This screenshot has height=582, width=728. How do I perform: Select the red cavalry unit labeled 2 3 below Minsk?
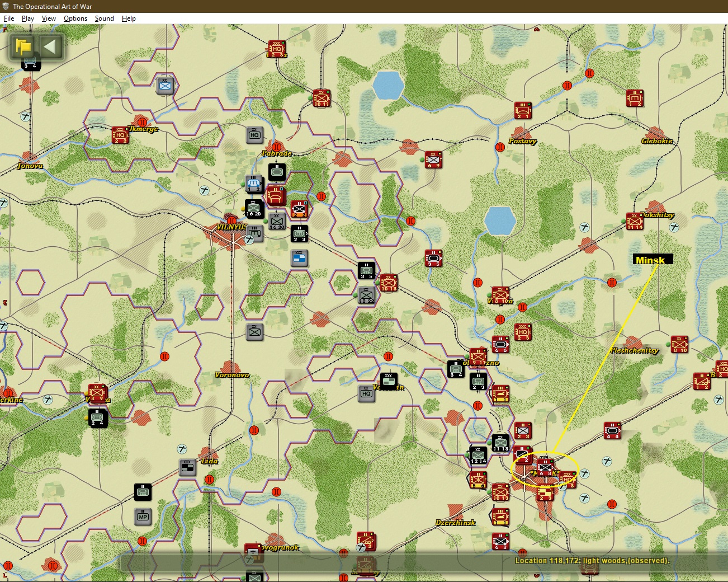[545, 492]
